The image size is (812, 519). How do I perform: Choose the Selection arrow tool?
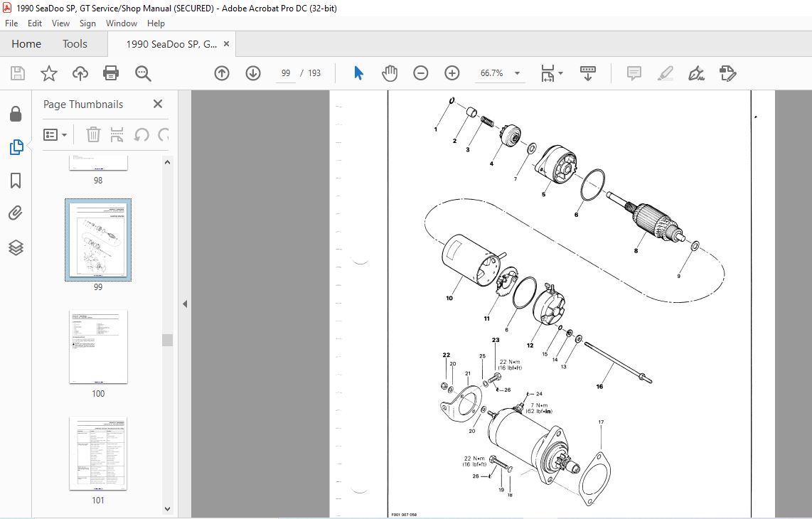[358, 73]
